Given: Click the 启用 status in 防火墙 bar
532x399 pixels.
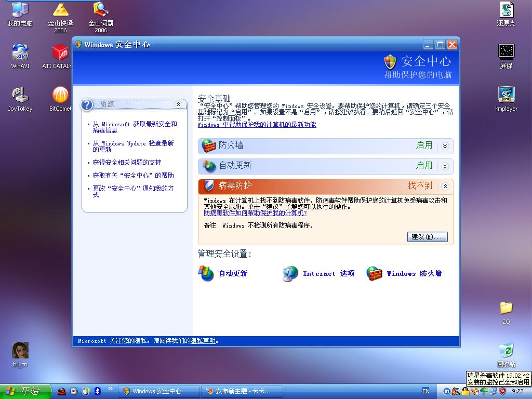Looking at the screenshot, I should pos(424,145).
